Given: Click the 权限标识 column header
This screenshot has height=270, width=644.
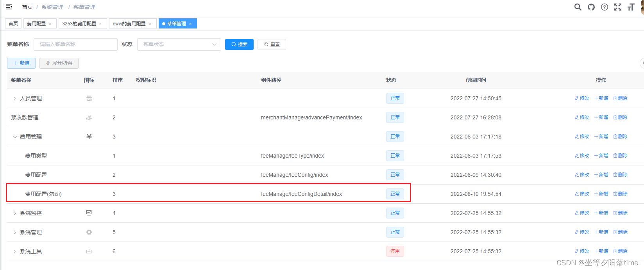Looking at the screenshot, I should [x=146, y=80].
